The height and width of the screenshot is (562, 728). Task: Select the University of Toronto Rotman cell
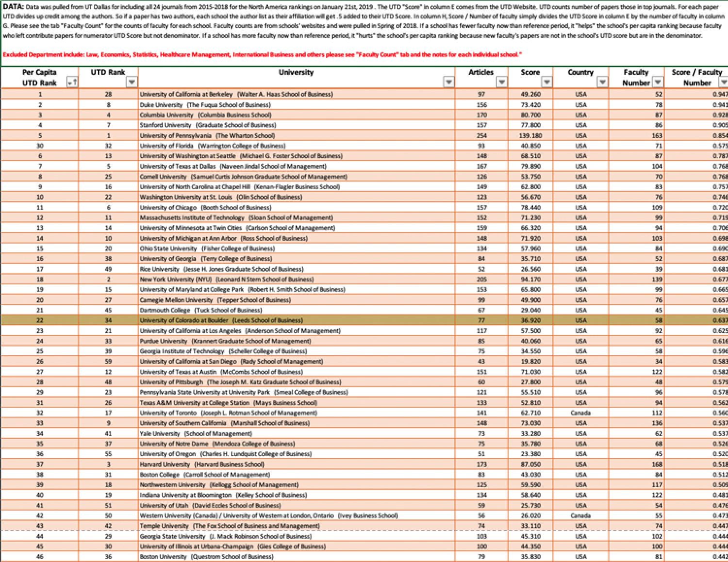[x=297, y=413]
